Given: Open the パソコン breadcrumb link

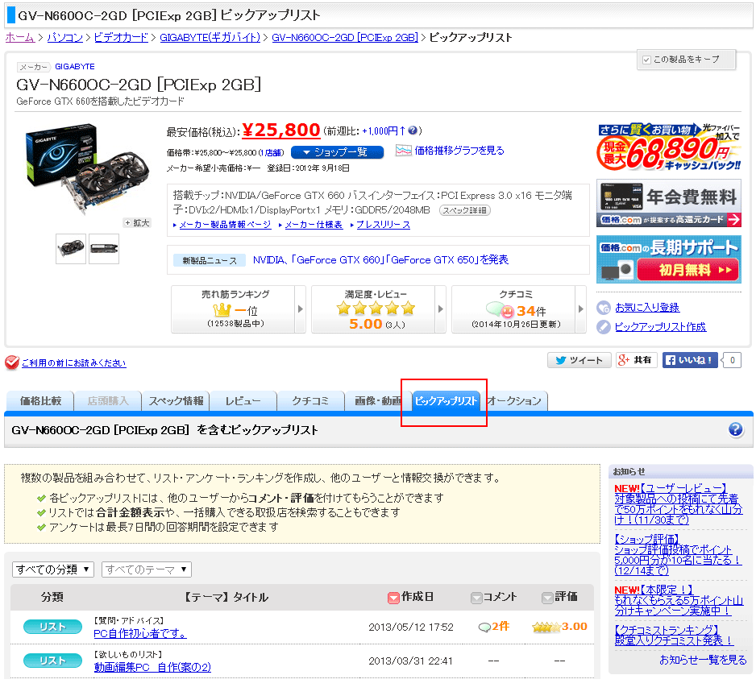Looking at the screenshot, I should click(65, 38).
